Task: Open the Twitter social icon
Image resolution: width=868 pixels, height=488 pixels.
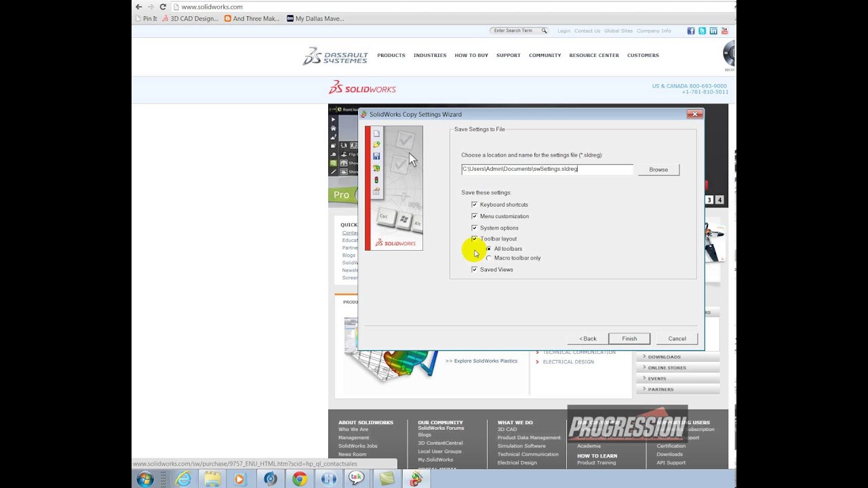Action: 702,30
